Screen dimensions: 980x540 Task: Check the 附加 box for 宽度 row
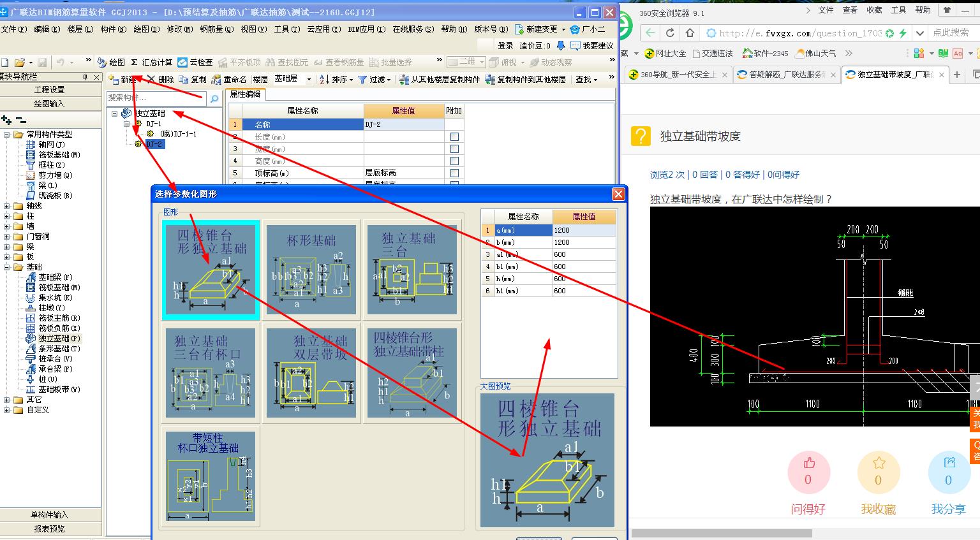pyautogui.click(x=454, y=149)
